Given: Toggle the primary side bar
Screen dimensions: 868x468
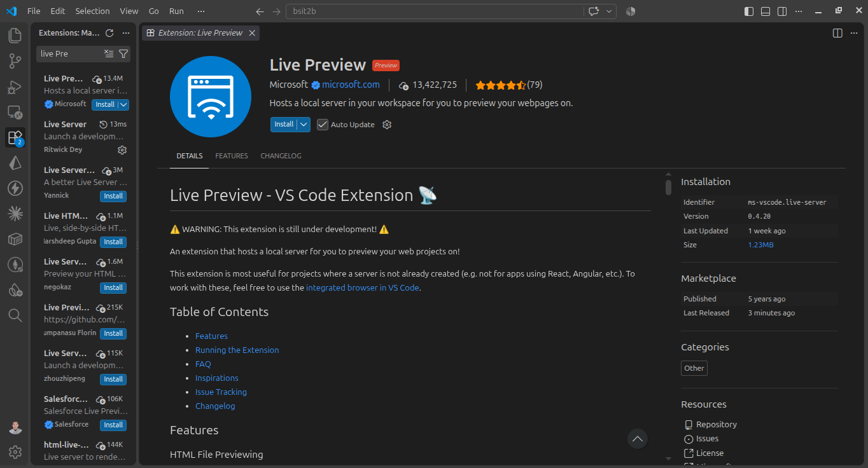Looking at the screenshot, I should coord(749,11).
